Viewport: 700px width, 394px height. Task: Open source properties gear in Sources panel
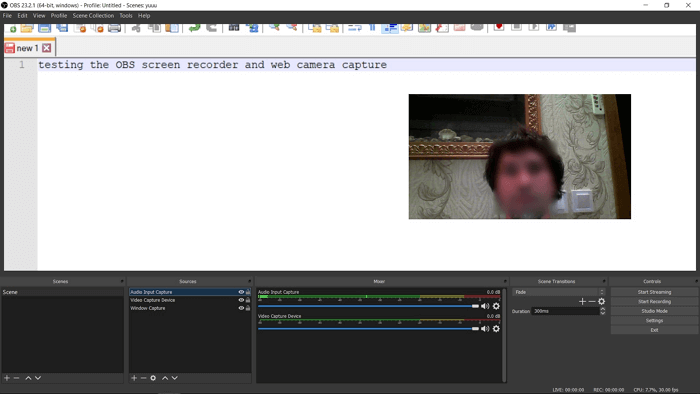[153, 378]
